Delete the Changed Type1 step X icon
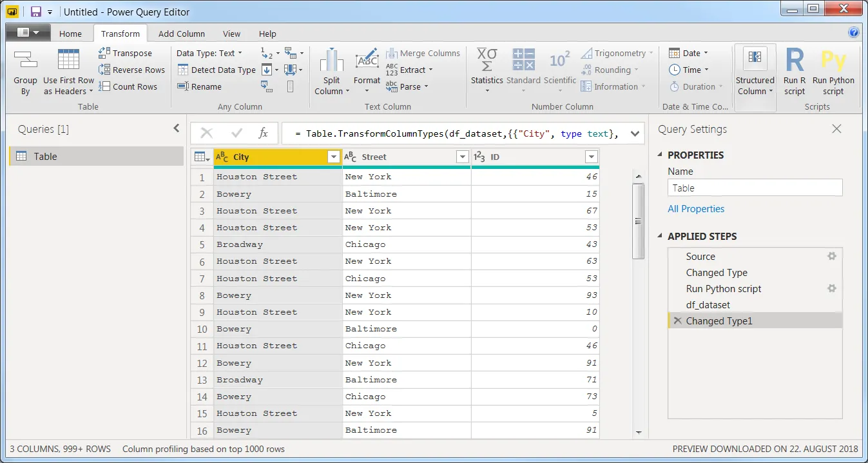This screenshot has height=463, width=868. (677, 320)
